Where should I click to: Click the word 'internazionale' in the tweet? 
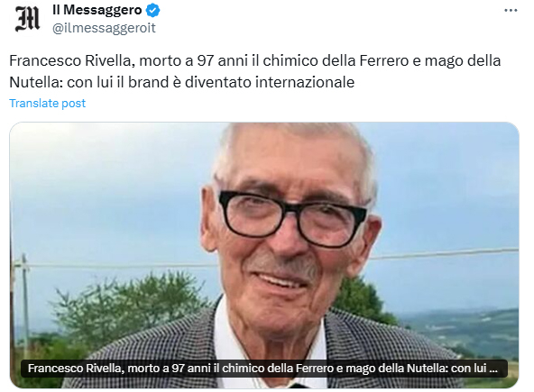(x=305, y=82)
